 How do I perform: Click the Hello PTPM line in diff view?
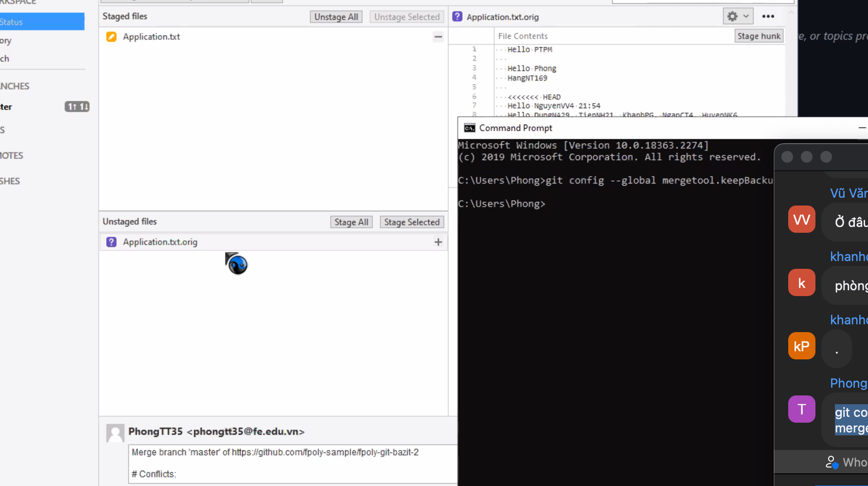pos(530,49)
